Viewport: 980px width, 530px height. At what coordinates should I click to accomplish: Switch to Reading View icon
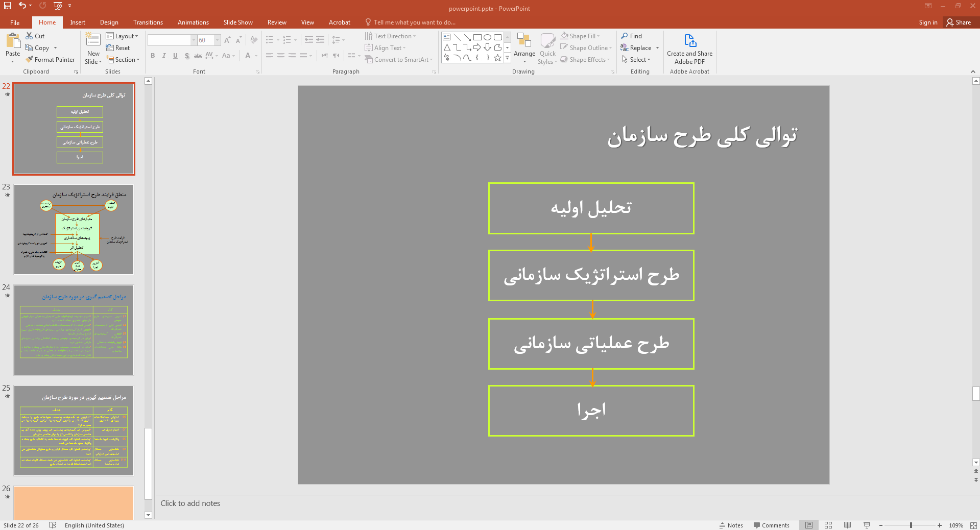(847, 525)
